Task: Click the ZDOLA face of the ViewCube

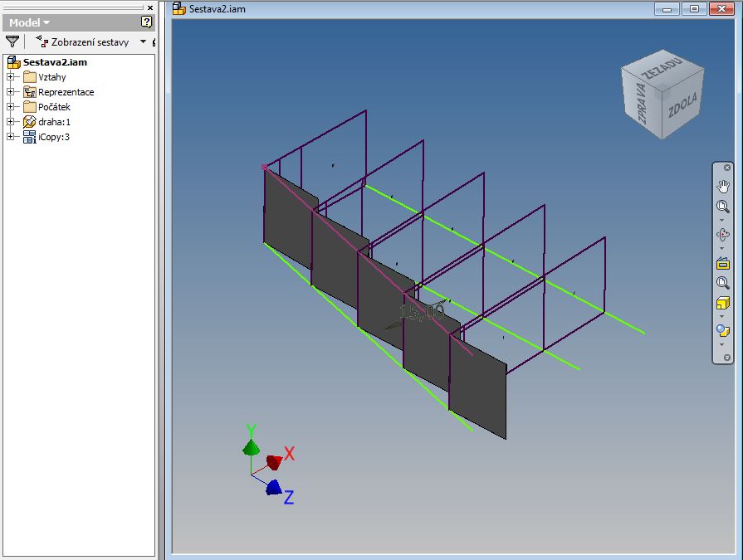Action: point(682,105)
